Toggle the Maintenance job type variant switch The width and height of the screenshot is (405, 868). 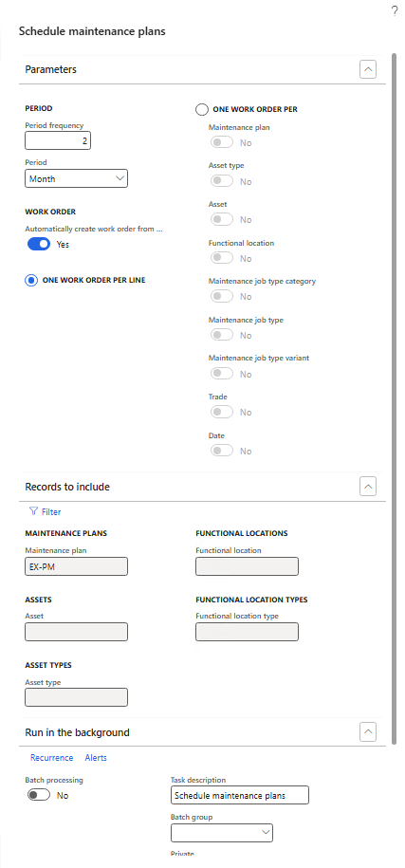222,374
